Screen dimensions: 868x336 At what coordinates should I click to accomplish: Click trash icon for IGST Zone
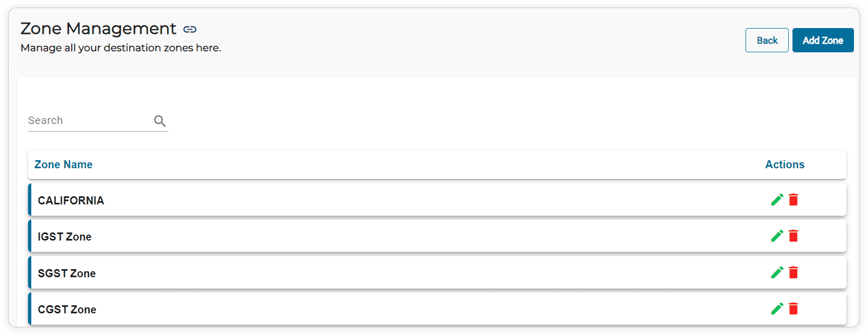pyautogui.click(x=794, y=236)
